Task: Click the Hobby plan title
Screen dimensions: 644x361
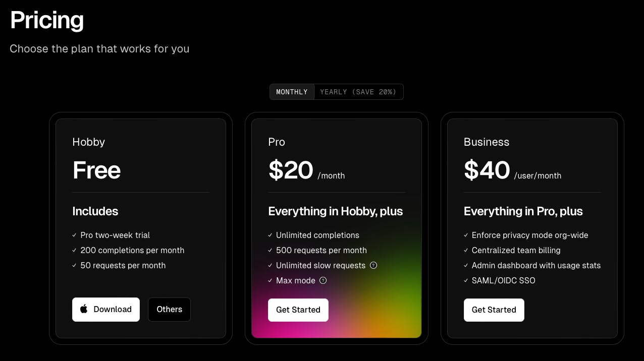Action: (x=89, y=142)
